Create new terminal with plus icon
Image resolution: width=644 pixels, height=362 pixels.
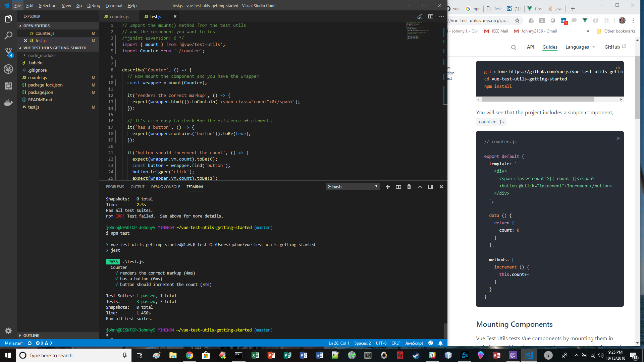pyautogui.click(x=388, y=187)
